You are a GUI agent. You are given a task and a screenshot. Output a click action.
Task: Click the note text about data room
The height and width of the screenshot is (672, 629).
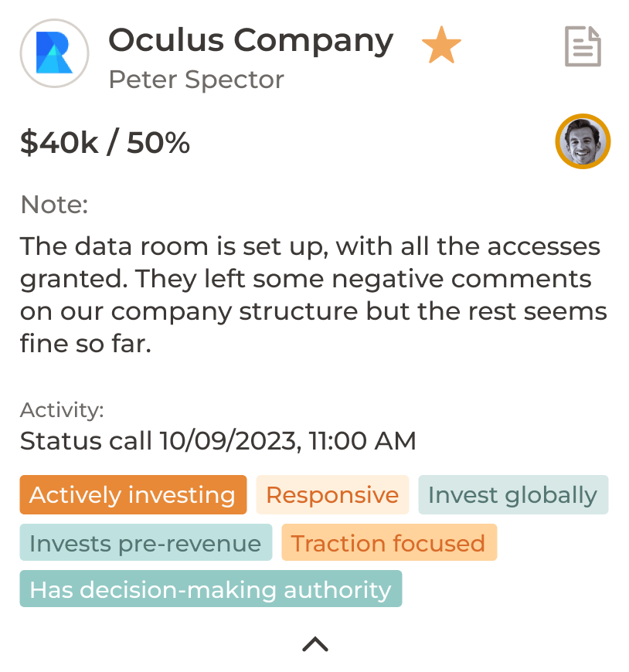[314, 295]
